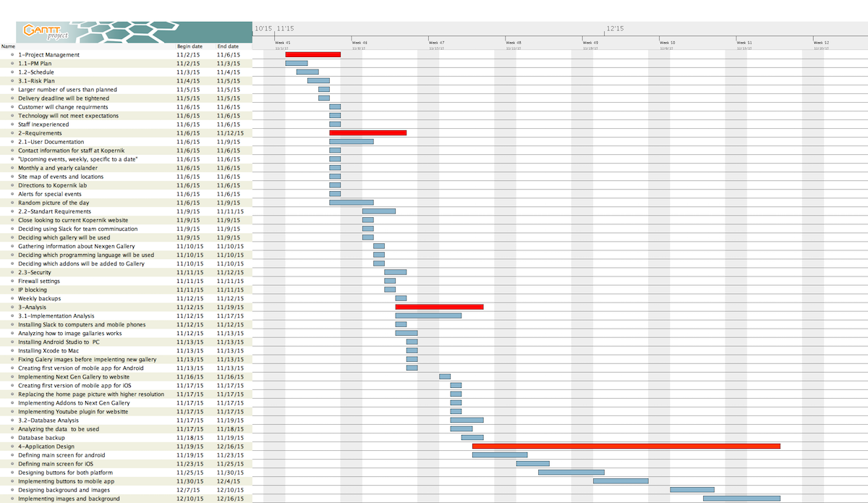This screenshot has height=503, width=868.
Task: Click blue bar for Implementing images and background
Action: pyautogui.click(x=741, y=498)
